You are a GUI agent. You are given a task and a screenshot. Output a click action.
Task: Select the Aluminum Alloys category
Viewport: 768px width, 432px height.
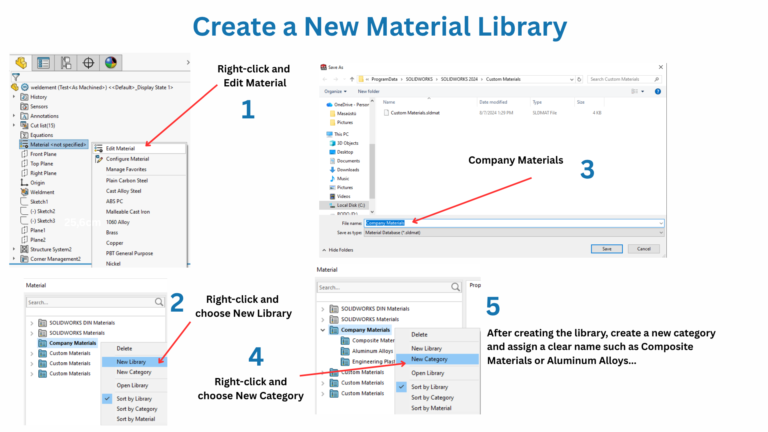pyautogui.click(x=368, y=351)
